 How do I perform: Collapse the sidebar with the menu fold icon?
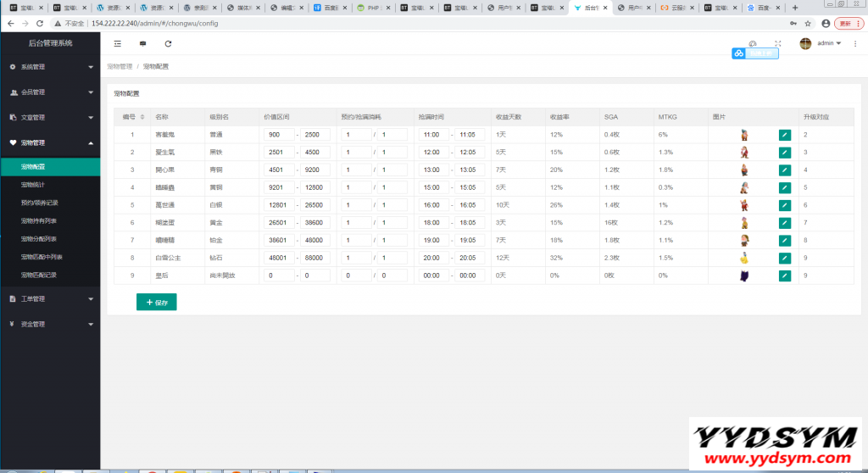point(117,43)
